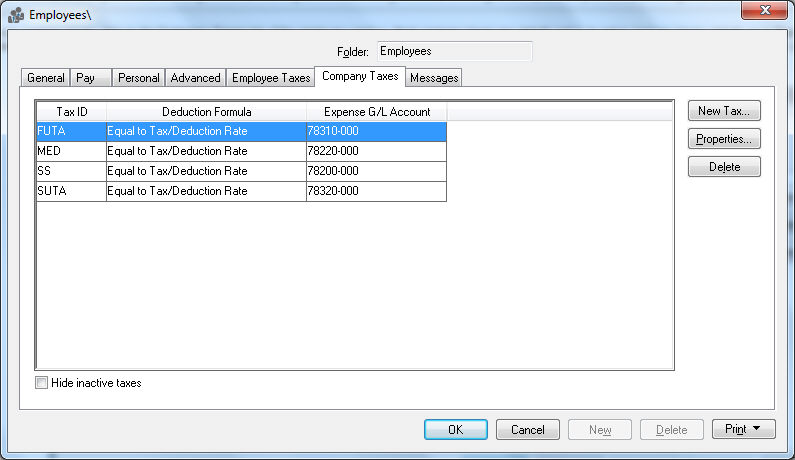Enable the Hide inactive taxes checkbox
795x460 pixels.
pyautogui.click(x=42, y=383)
